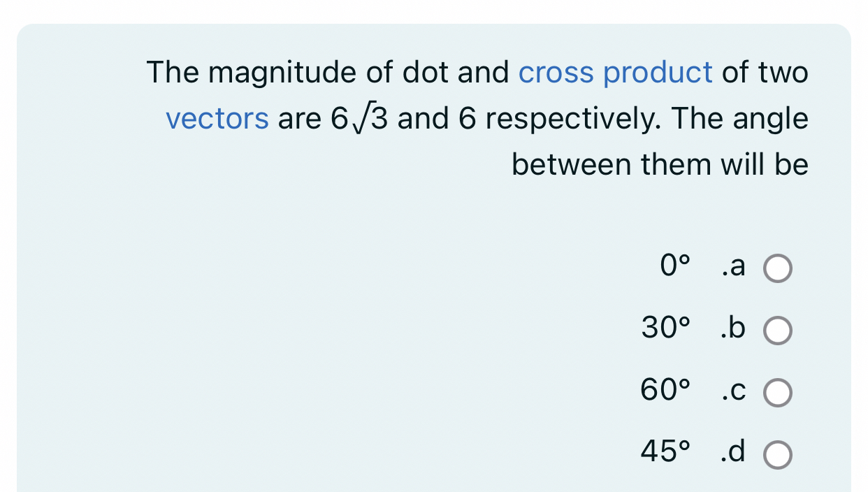Click the '.a' label beside its radio
Image resolution: width=868 pixels, height=492 pixels.
click(732, 266)
